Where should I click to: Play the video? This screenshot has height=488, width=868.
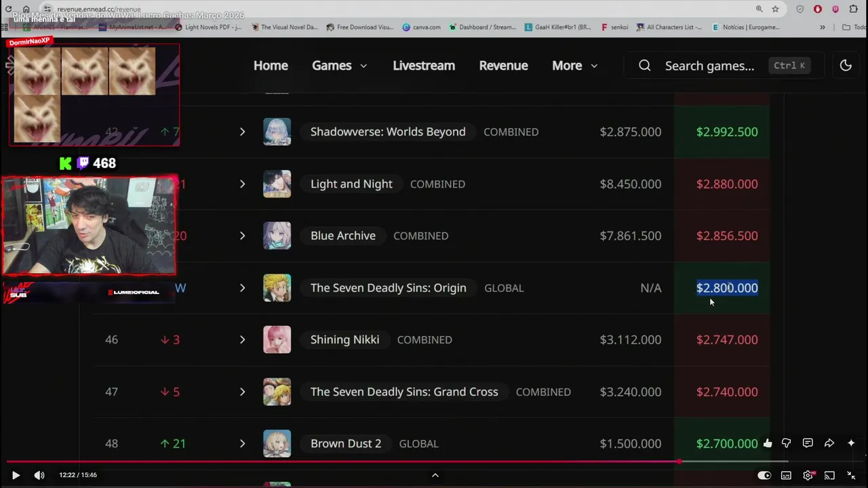[x=16, y=475]
